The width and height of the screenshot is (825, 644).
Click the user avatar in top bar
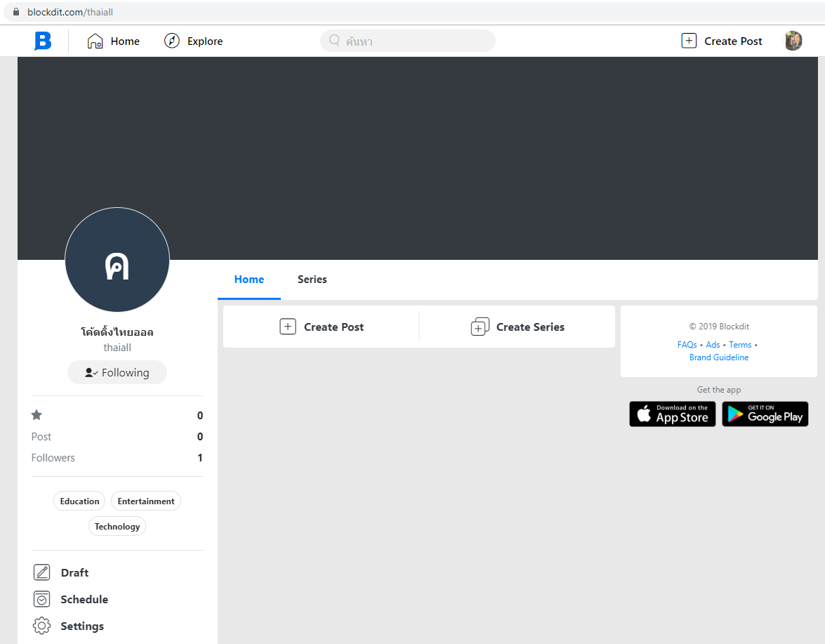point(793,41)
